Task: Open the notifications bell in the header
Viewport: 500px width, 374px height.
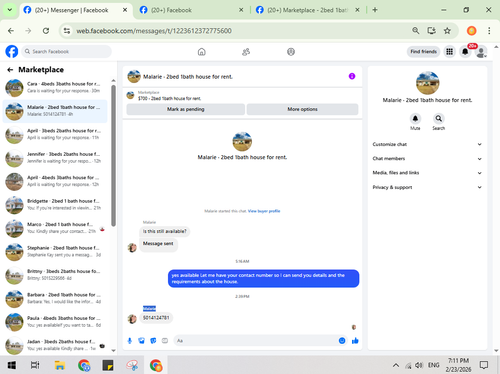Action: [465, 52]
